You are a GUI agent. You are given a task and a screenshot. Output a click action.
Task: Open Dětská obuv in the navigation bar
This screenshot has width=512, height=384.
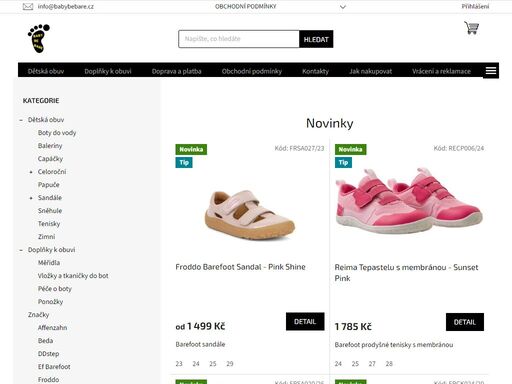[46, 71]
